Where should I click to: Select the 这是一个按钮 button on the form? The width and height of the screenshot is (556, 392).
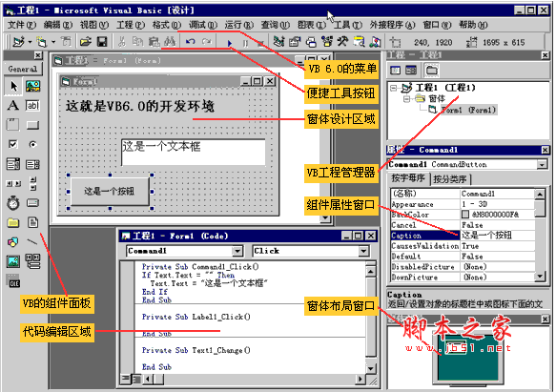110,192
